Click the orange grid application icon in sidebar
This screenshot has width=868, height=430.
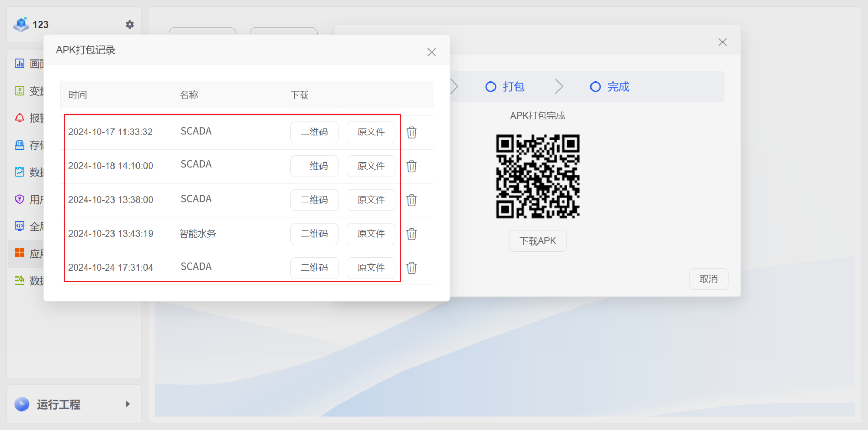click(x=20, y=253)
